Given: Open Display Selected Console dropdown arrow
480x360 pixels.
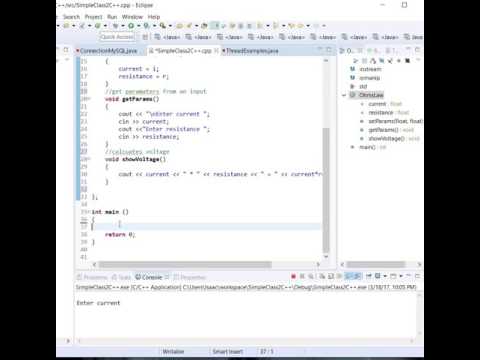Looking at the screenshot, I should click(x=385, y=276).
